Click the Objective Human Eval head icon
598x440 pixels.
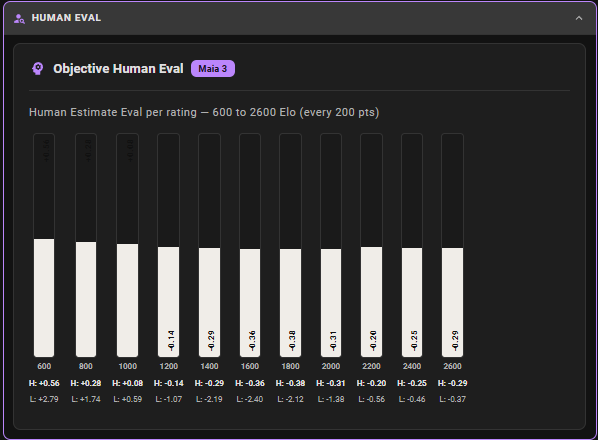click(x=38, y=69)
